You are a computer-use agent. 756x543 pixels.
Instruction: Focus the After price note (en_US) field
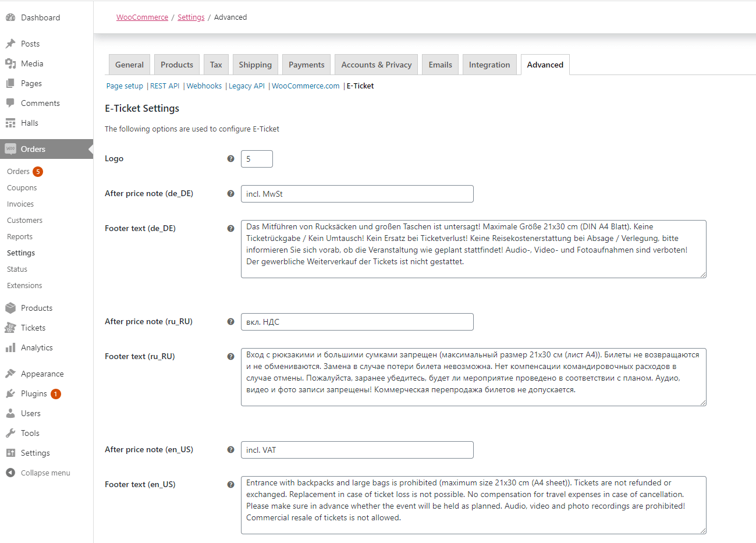[x=357, y=450]
